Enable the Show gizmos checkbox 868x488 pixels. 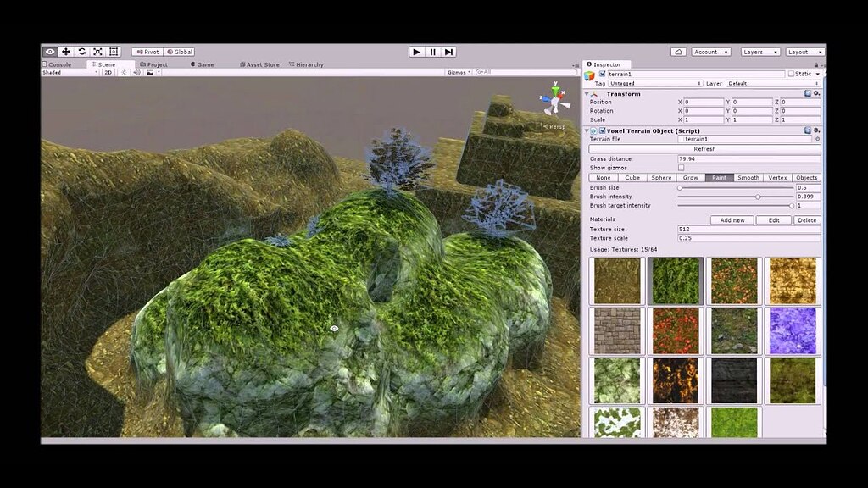(679, 168)
